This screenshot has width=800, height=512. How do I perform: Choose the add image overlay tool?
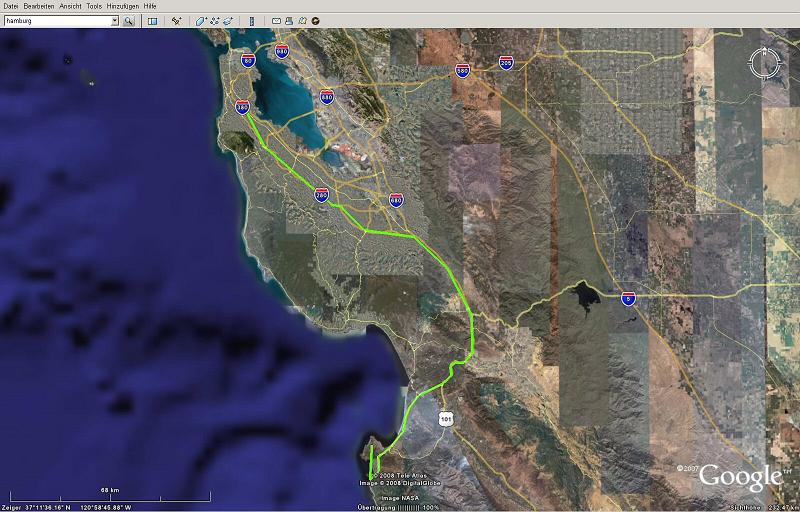coord(229,20)
